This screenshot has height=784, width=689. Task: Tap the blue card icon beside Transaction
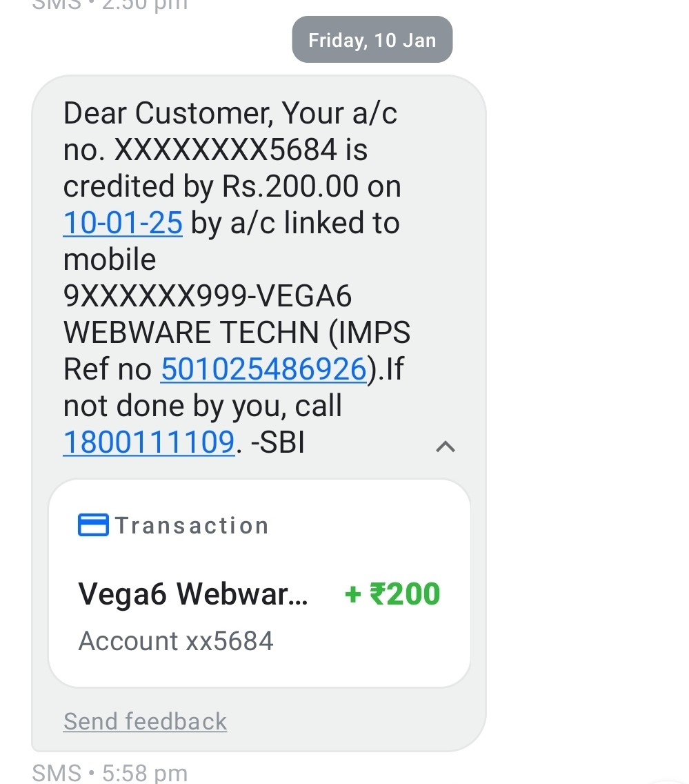coord(93,525)
